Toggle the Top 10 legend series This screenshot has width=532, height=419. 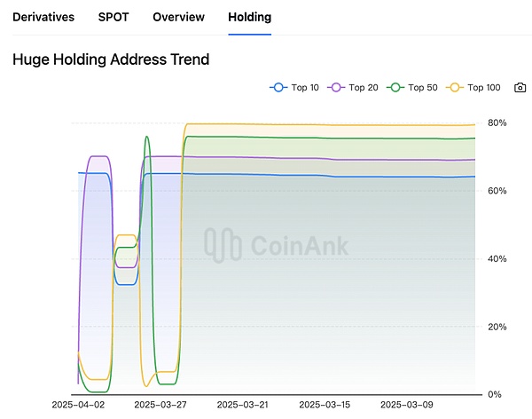pyautogui.click(x=295, y=88)
